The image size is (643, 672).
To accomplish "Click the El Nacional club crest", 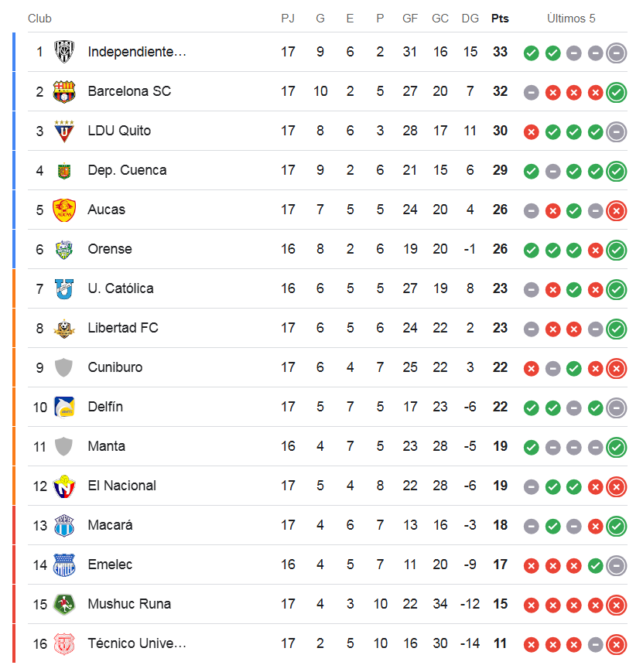I will [64, 486].
